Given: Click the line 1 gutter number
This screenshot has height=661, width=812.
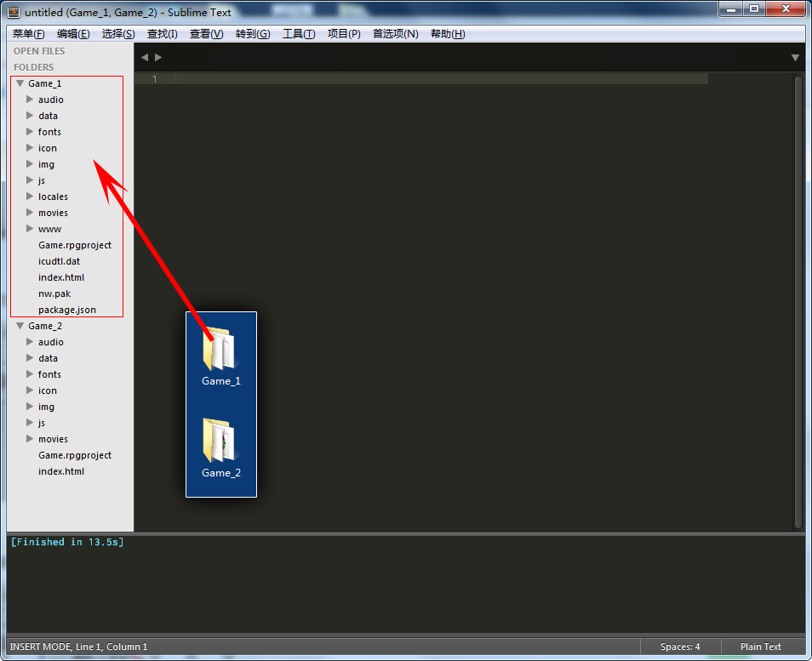Looking at the screenshot, I should 154,78.
